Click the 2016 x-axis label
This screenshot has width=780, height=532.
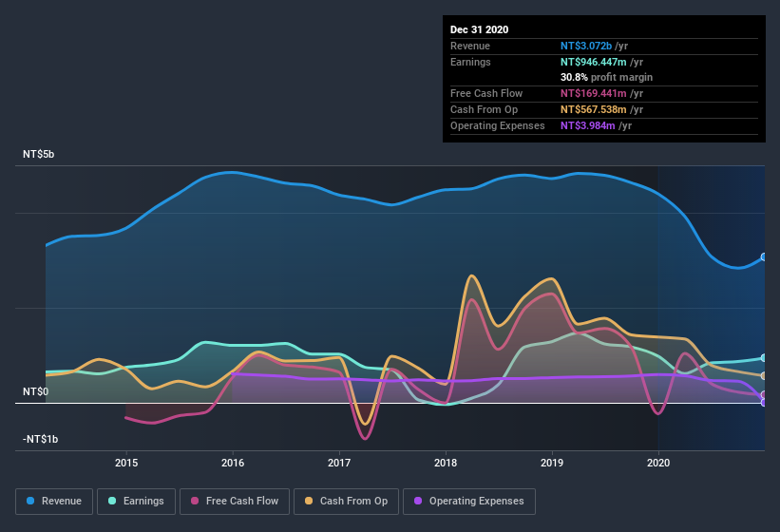pos(233,463)
